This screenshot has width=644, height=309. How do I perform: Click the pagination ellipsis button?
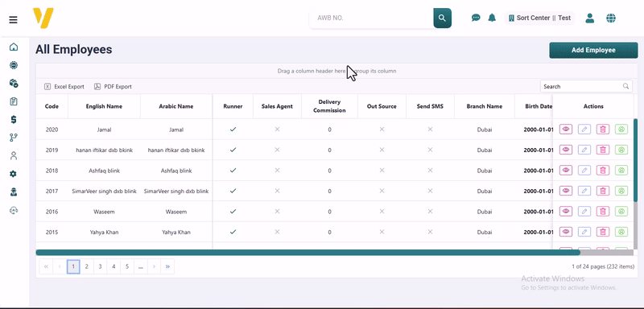coord(140,266)
